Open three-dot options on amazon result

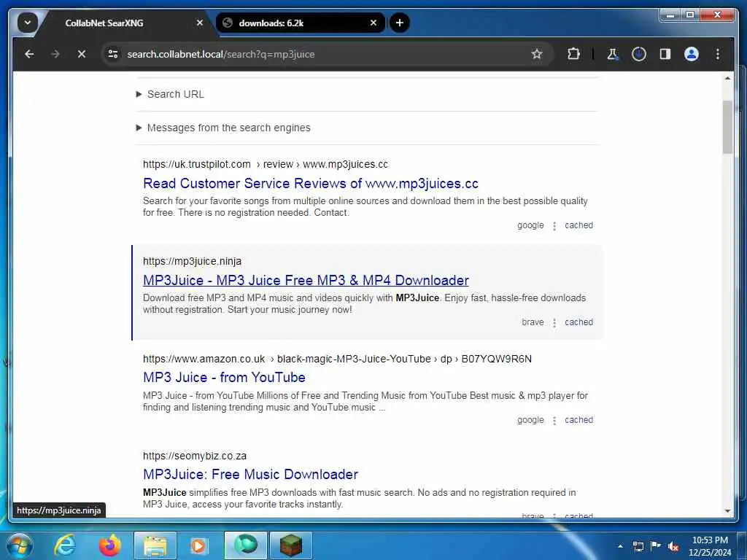click(554, 421)
